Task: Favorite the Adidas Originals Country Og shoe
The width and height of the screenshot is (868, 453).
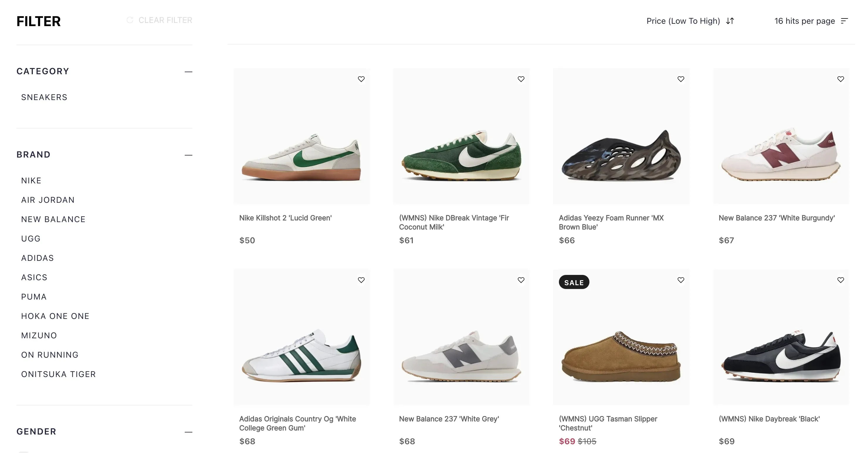Action: point(361,280)
